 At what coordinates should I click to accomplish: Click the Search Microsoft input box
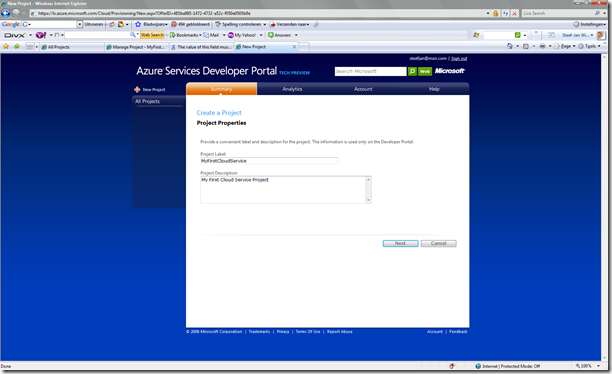(x=370, y=71)
